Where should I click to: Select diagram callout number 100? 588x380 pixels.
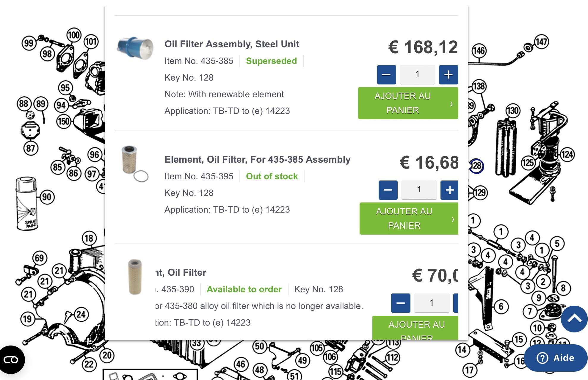[x=73, y=35]
